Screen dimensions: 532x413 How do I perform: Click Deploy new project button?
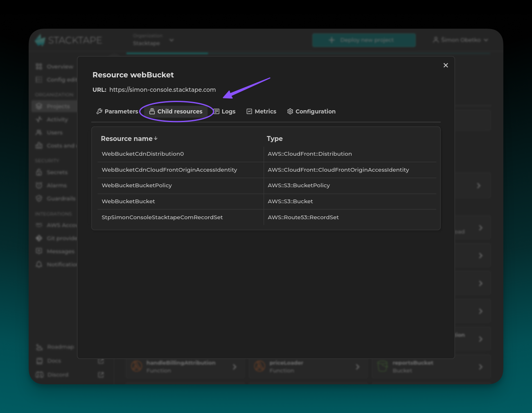point(364,40)
